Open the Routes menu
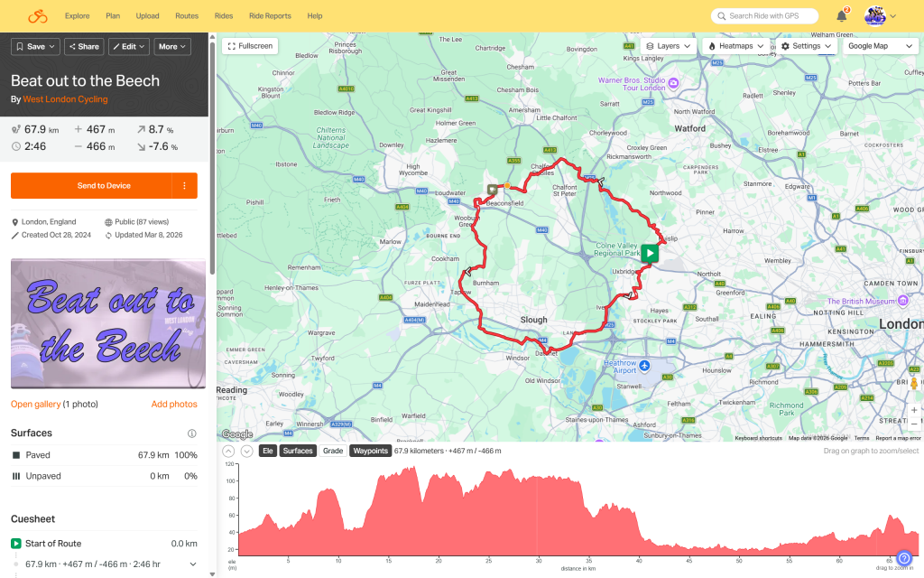This screenshot has height=578, width=924. point(187,16)
